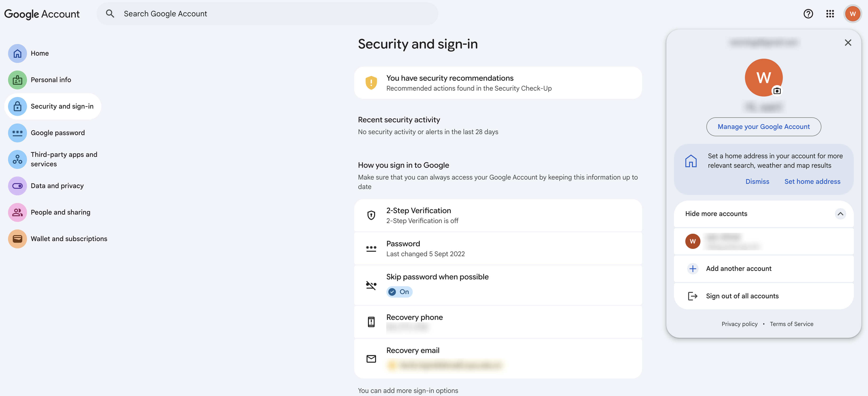868x396 pixels.
Task: Click Set home address link
Action: [812, 181]
